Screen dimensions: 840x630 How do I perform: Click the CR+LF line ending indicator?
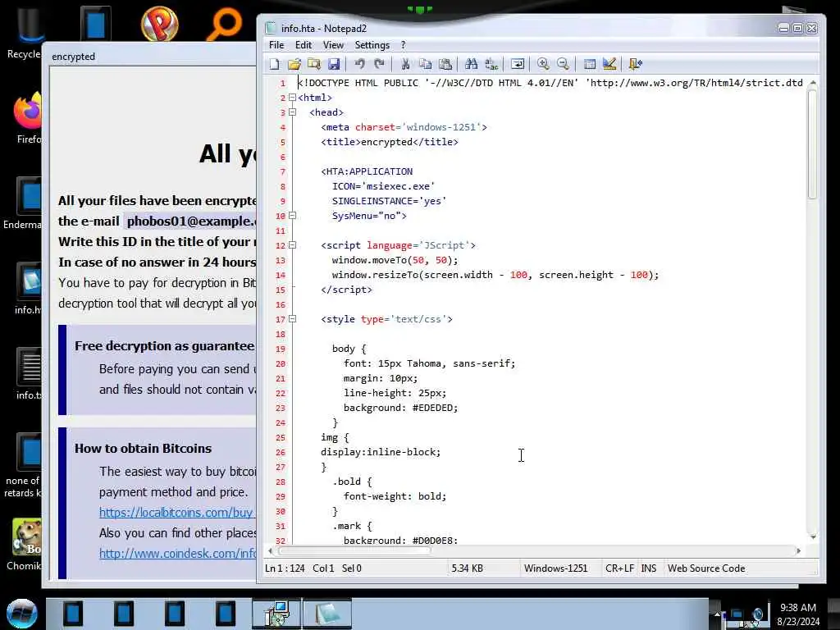(x=619, y=568)
